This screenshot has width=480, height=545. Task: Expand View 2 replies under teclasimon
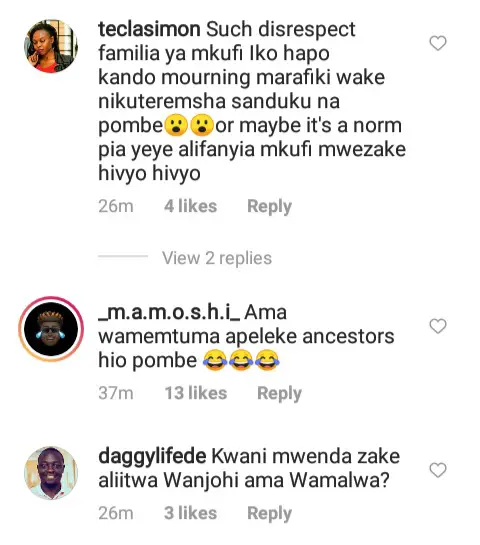click(217, 258)
